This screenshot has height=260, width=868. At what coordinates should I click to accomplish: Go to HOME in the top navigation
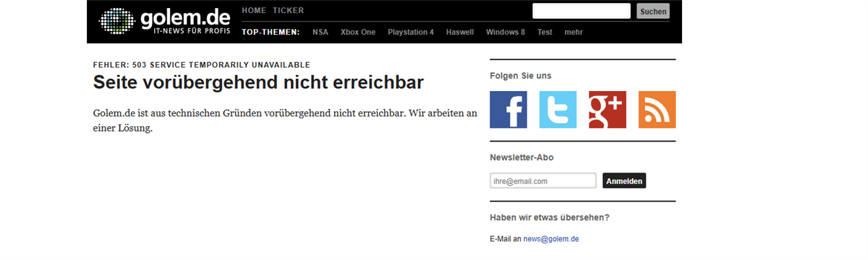[254, 11]
